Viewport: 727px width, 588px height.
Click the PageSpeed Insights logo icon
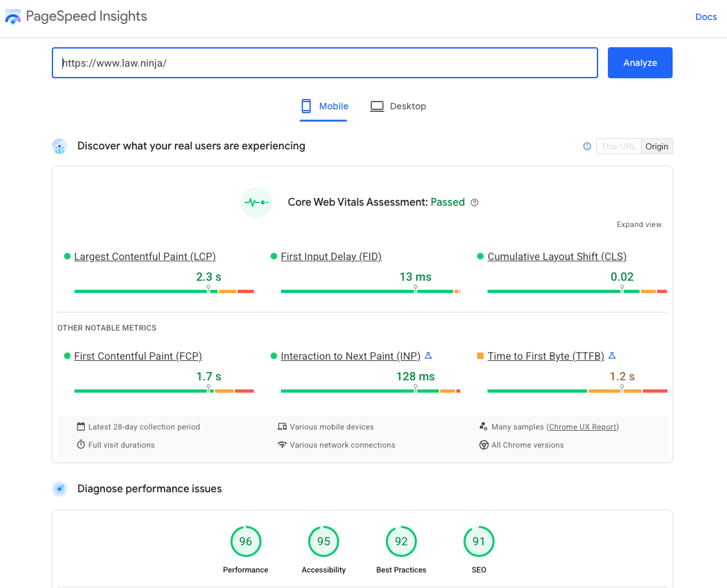(x=13, y=17)
